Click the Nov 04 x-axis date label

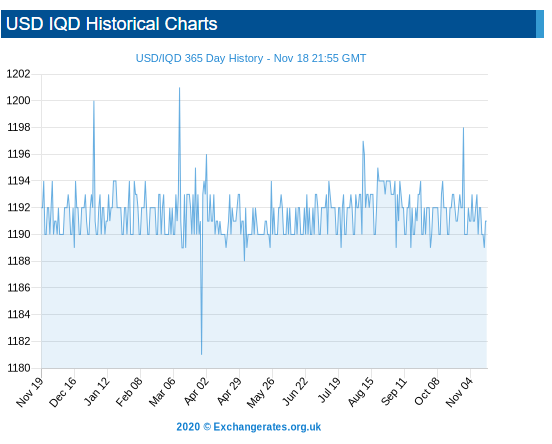[x=459, y=392]
